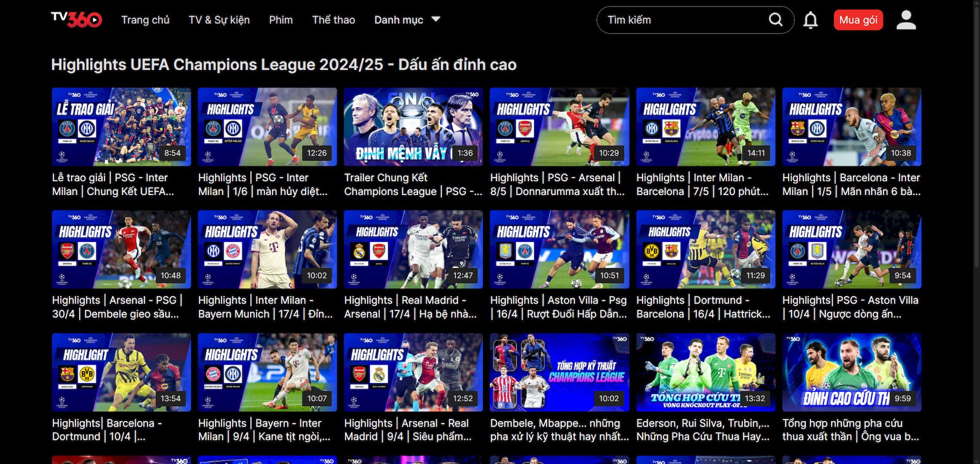Open the notifications bell
The image size is (980, 464).
[x=810, y=20]
